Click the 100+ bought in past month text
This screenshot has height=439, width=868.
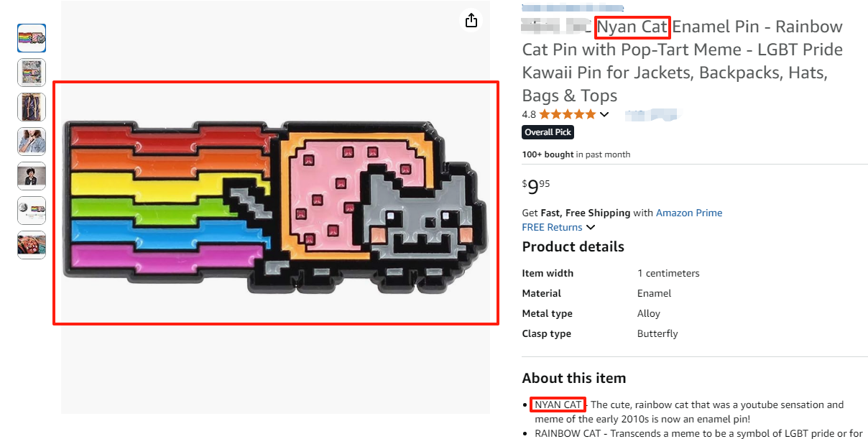point(576,154)
